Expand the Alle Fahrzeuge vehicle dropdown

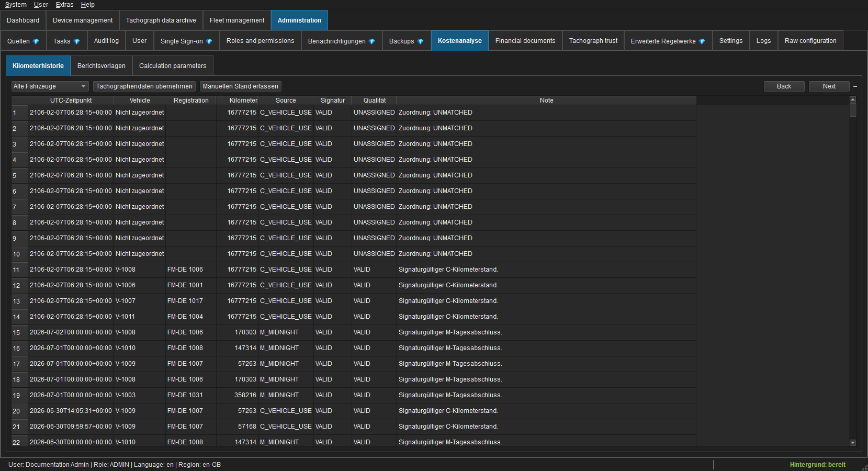click(x=50, y=86)
